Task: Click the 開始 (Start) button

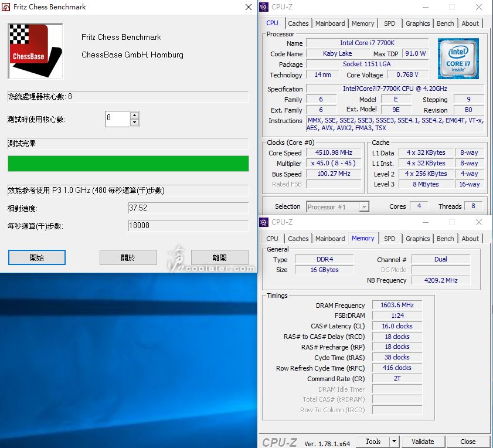Action: point(37,257)
